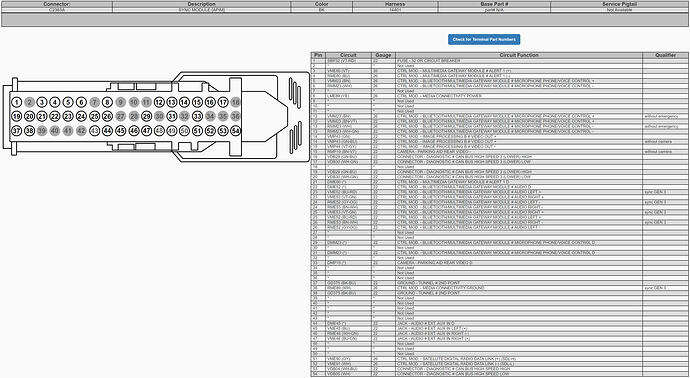Image resolution: width=690 pixels, height=378 pixels.
Task: Select pin 44 on the connector diagram
Action: [107, 131]
